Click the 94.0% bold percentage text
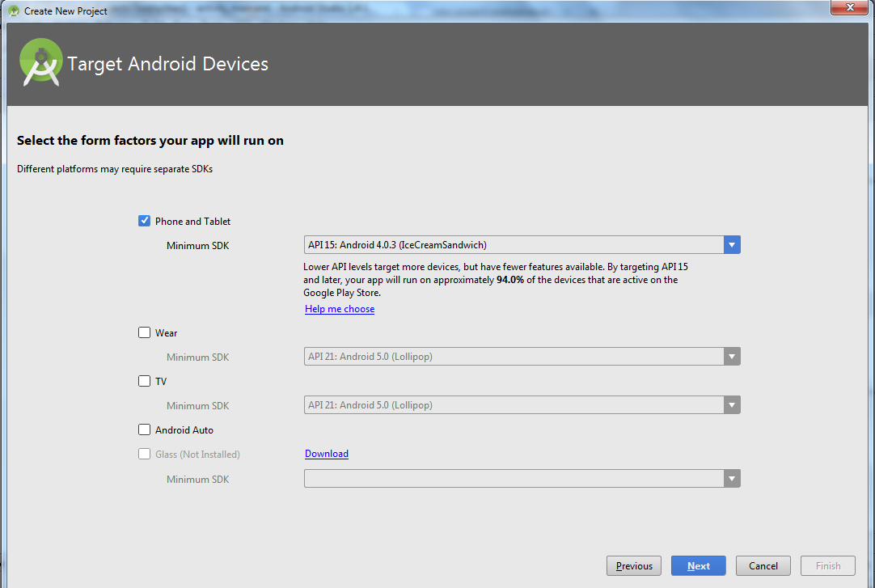The width and height of the screenshot is (875, 588). point(510,280)
